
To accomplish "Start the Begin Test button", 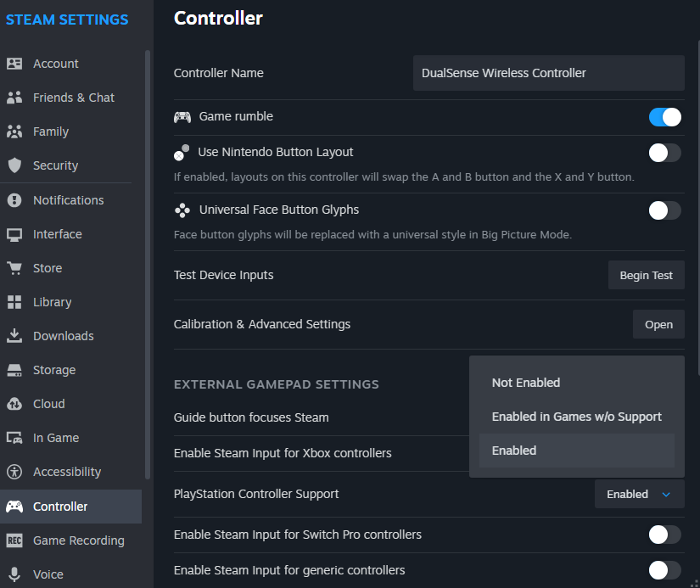I will pyautogui.click(x=646, y=275).
